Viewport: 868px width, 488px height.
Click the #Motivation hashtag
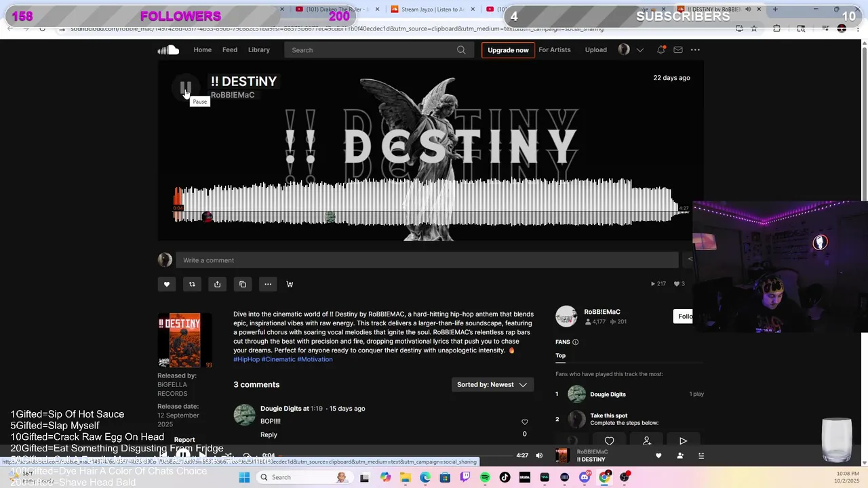point(315,359)
